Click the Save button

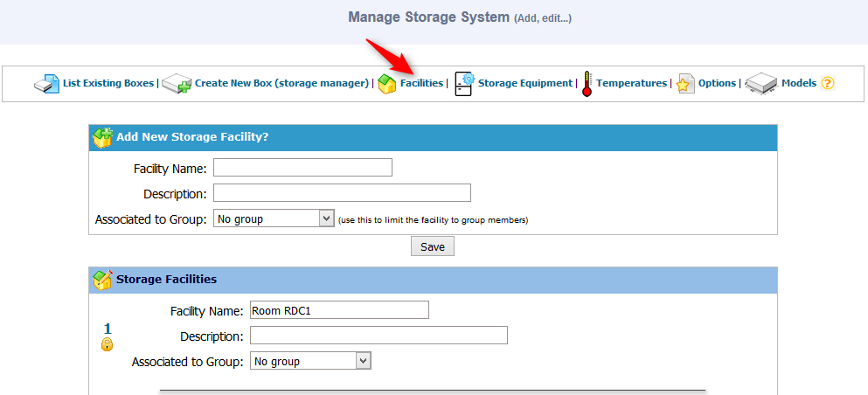[x=433, y=246]
